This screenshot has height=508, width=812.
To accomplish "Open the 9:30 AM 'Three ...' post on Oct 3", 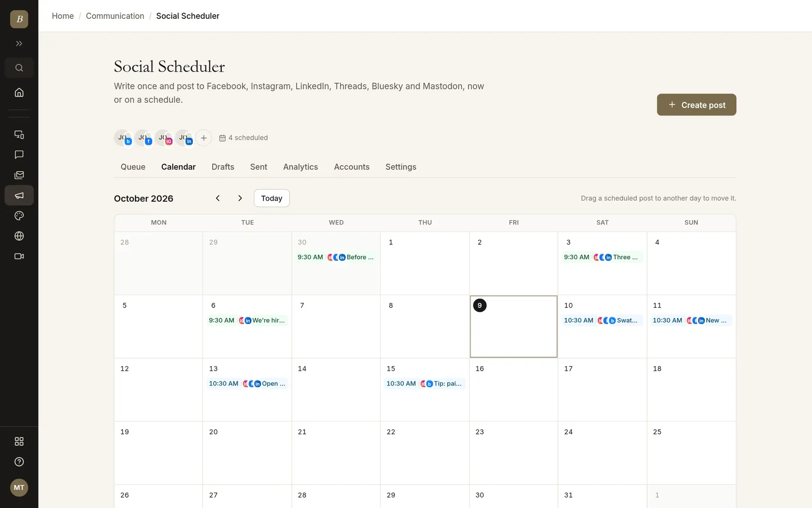I will point(602,257).
